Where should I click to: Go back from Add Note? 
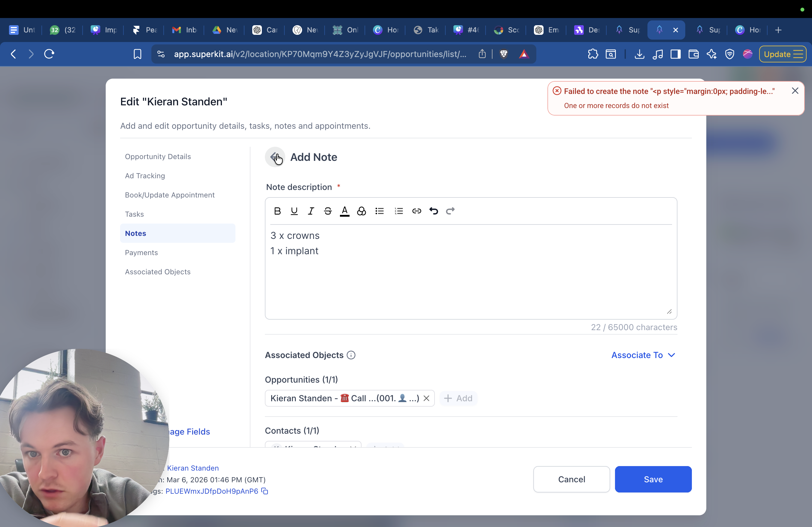[275, 157]
